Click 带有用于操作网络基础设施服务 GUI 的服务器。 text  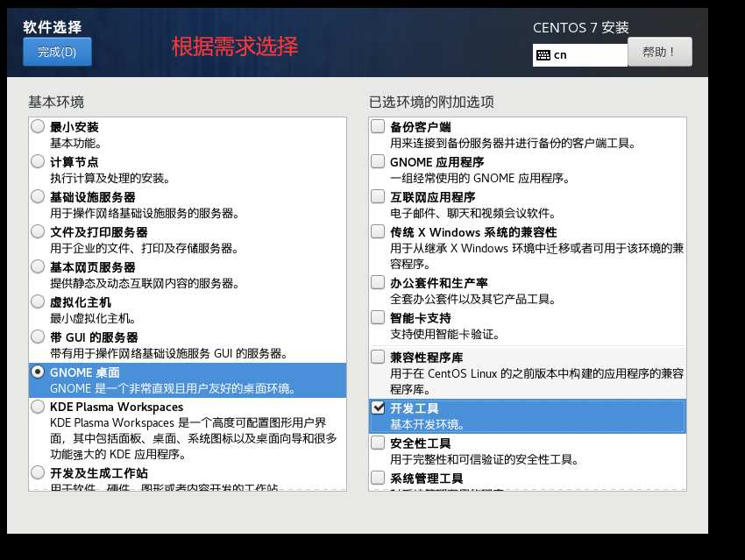pos(168,354)
